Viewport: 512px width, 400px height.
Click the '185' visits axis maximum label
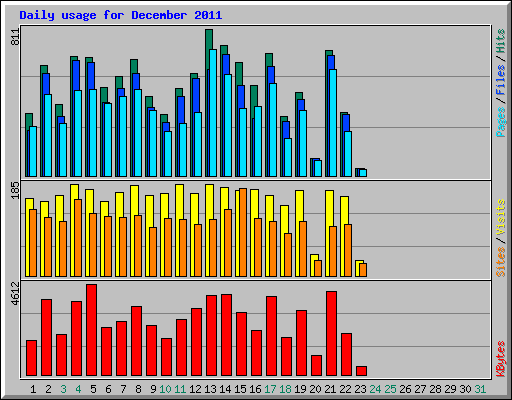click(x=16, y=190)
